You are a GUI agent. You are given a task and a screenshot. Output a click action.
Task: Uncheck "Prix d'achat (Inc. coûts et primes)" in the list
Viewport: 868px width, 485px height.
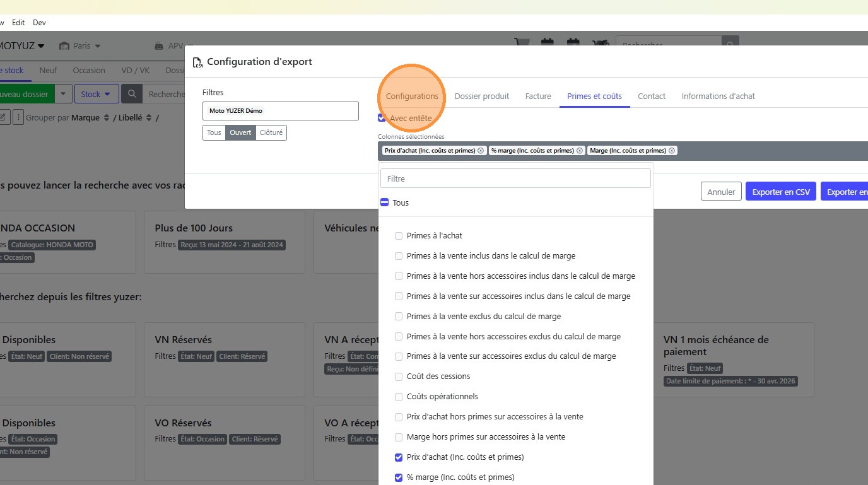coord(399,457)
